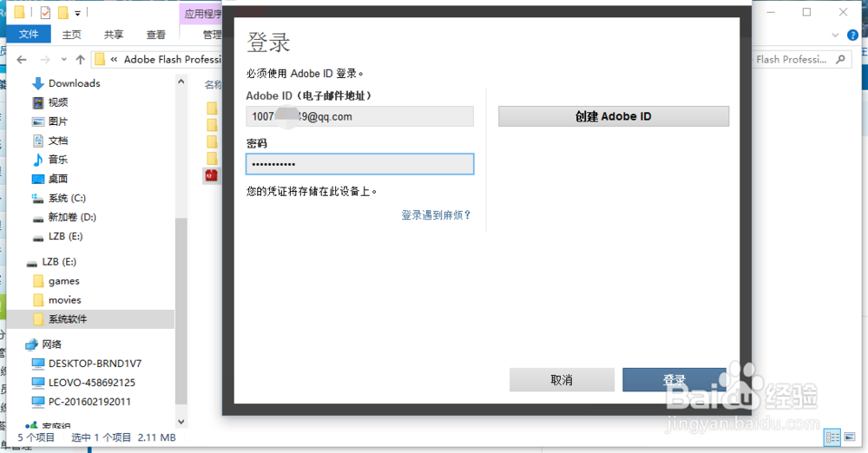Switch to the 共享 ribbon tab

coord(114,35)
